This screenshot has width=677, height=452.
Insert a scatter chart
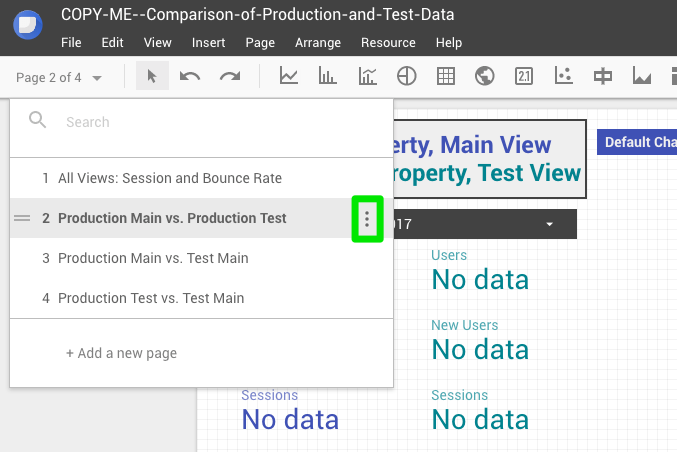563,76
